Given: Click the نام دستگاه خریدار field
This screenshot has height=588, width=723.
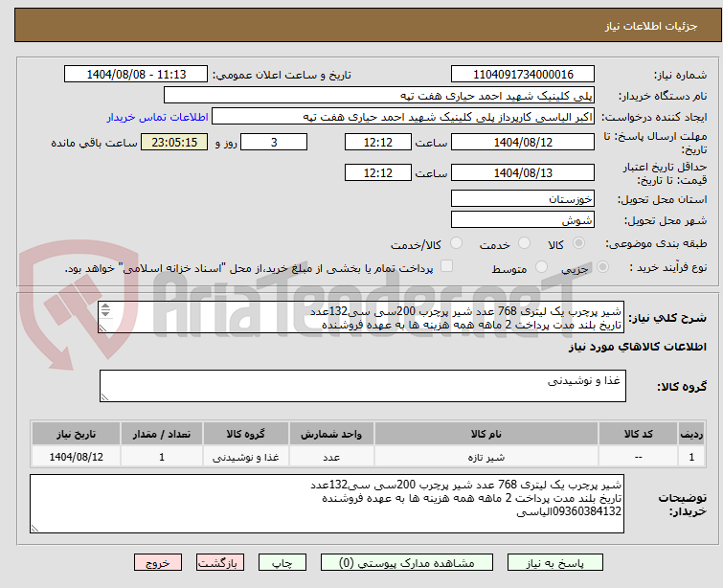Looking at the screenshot, I should coord(379,96).
